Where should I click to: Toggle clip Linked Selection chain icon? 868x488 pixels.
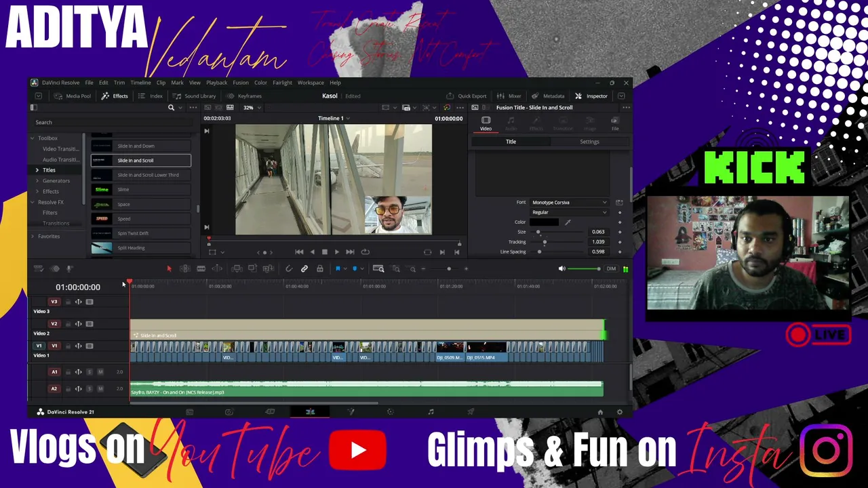(x=304, y=269)
